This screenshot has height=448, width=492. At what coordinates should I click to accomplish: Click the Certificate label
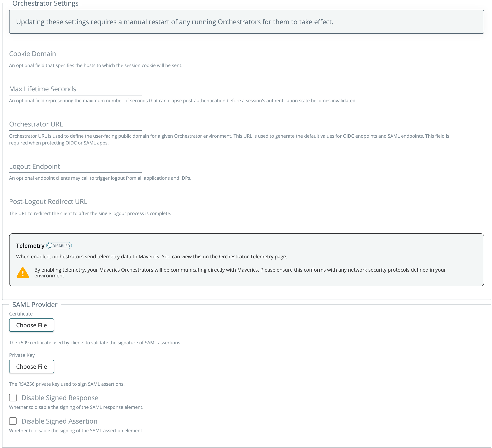point(21,314)
